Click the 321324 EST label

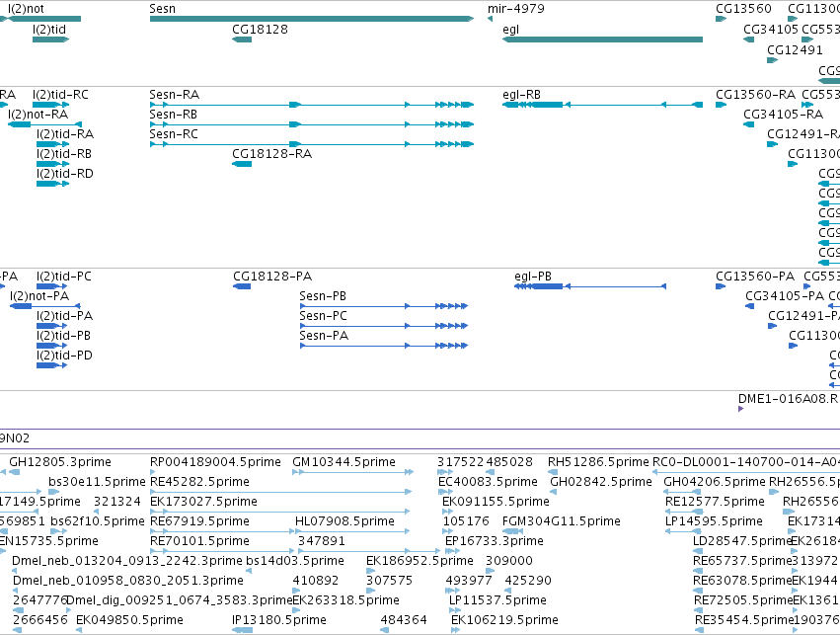116,502
